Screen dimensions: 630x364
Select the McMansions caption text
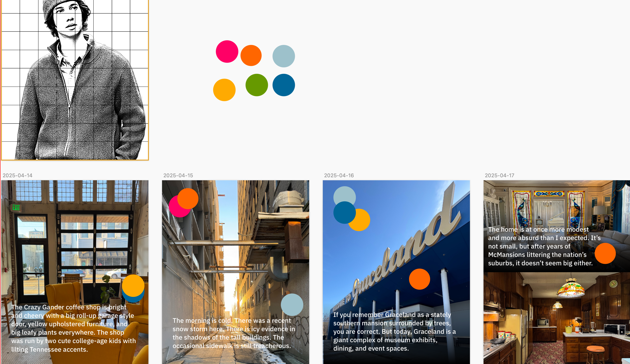[544, 246]
